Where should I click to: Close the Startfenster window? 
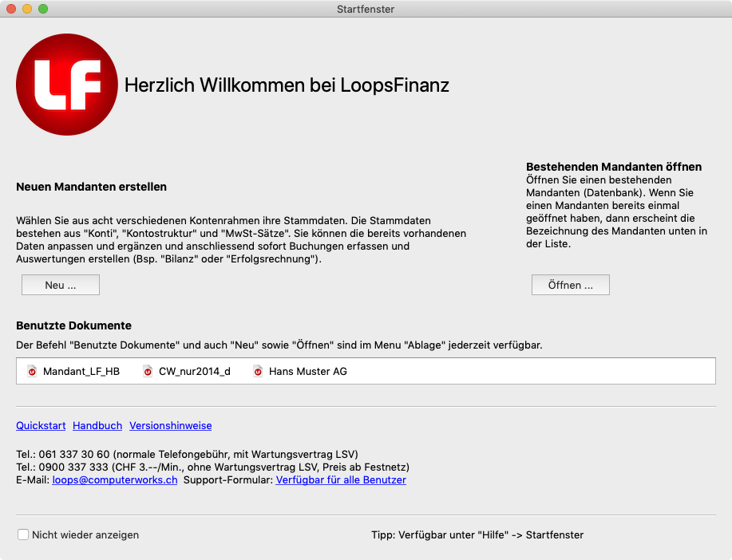point(11,9)
